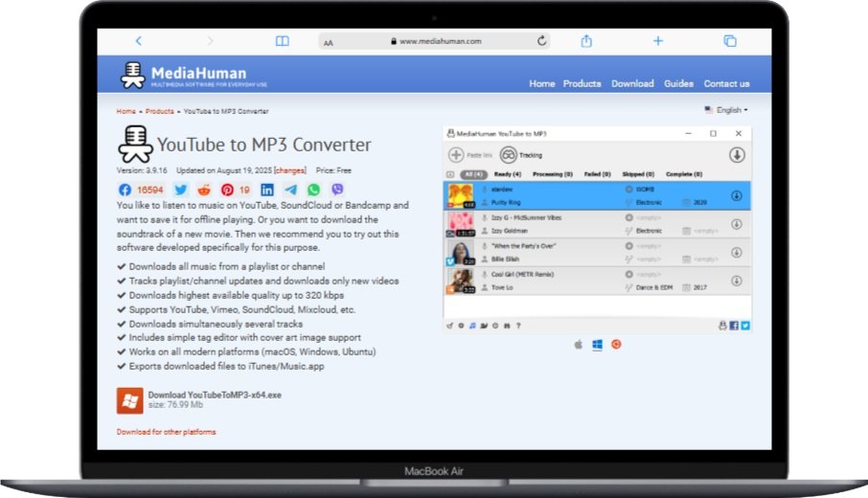Share the page on Twitter
Screen dimensions: 868x498
[180, 190]
